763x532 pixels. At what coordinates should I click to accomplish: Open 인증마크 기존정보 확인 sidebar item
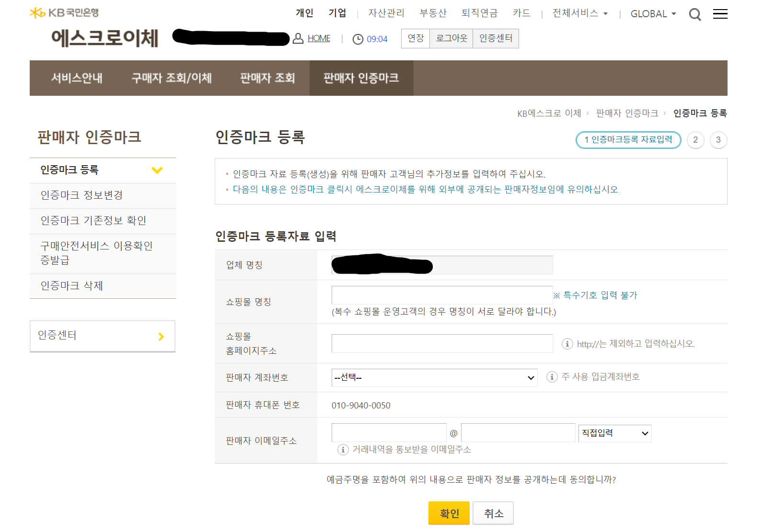103,221
